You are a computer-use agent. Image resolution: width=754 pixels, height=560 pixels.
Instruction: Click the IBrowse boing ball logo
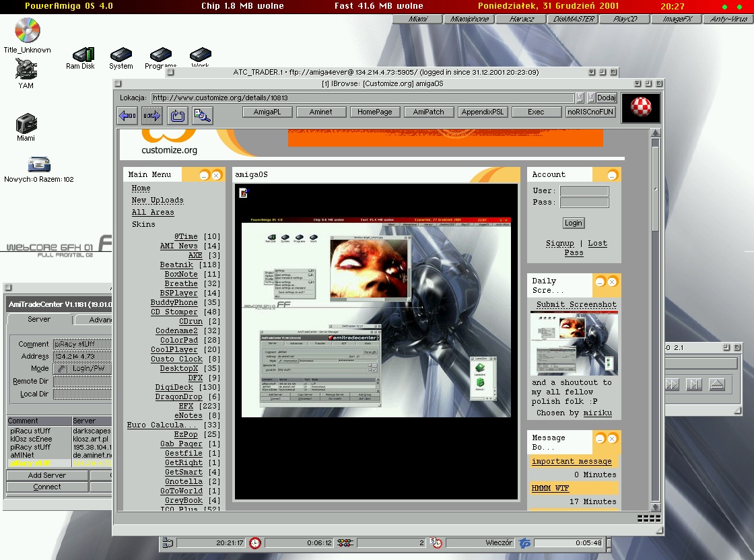click(x=640, y=108)
